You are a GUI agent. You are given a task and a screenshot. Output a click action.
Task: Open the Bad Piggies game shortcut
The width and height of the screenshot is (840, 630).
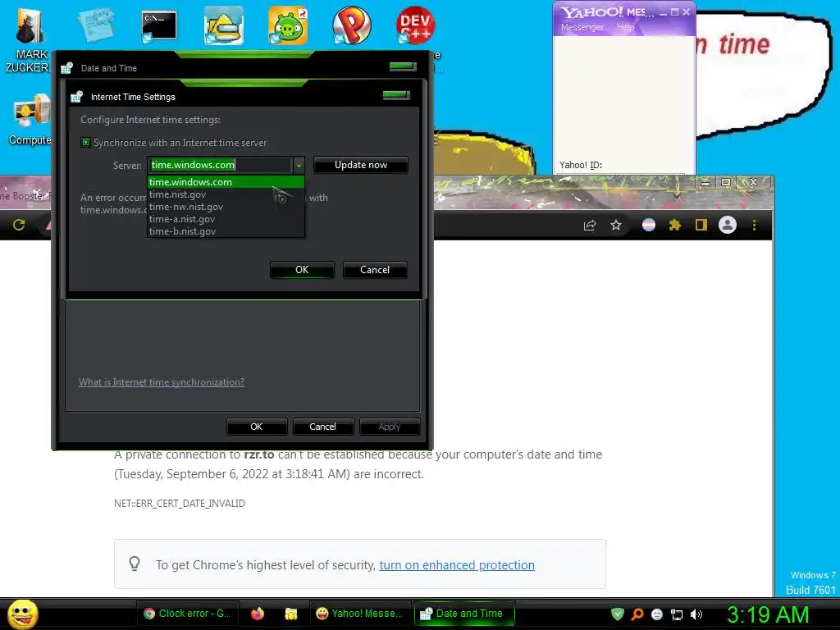[288, 25]
